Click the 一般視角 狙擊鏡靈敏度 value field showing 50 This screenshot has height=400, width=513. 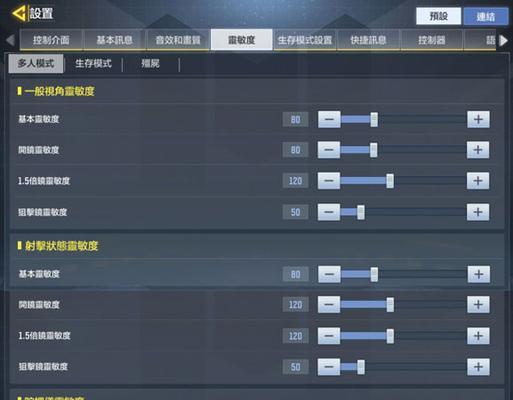295,212
